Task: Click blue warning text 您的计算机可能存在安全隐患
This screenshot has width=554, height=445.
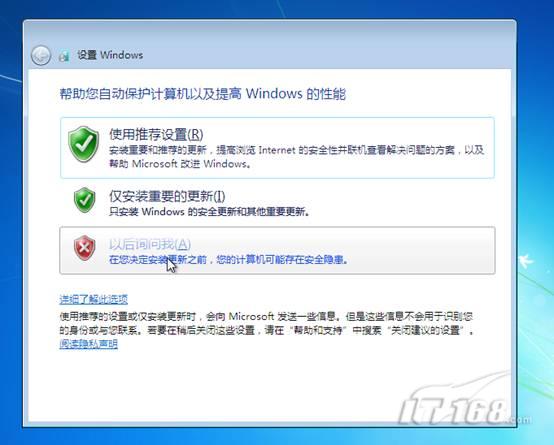Action: [282, 260]
